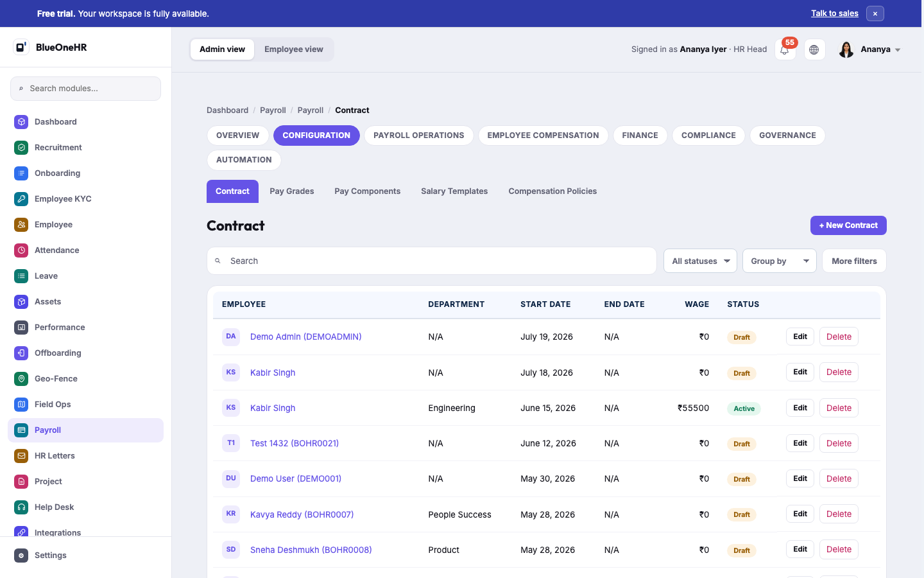Image resolution: width=924 pixels, height=578 pixels.
Task: Expand More filters options
Action: point(854,261)
